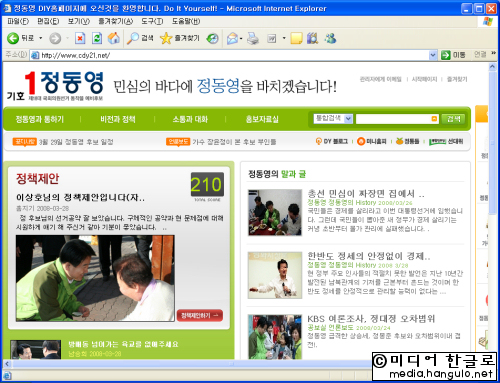The height and width of the screenshot is (383, 500).
Task: Click the green 검색 search button
Action: point(453,119)
